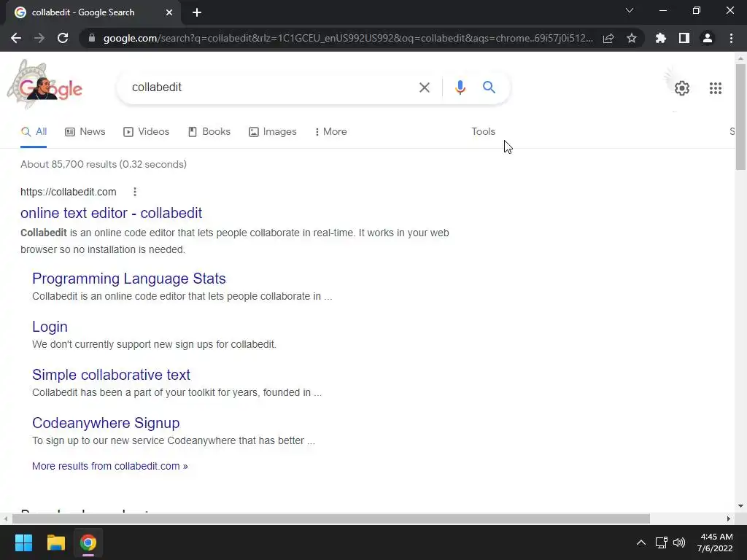
Task: Close the collabedit Google Search tab
Action: tap(169, 12)
